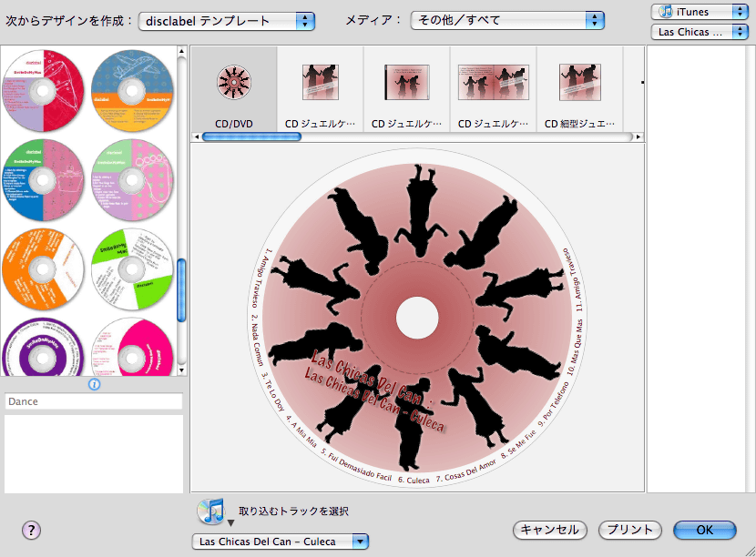Choose the pink polka-dot footprint disc template
The width and height of the screenshot is (756, 557).
[132, 179]
